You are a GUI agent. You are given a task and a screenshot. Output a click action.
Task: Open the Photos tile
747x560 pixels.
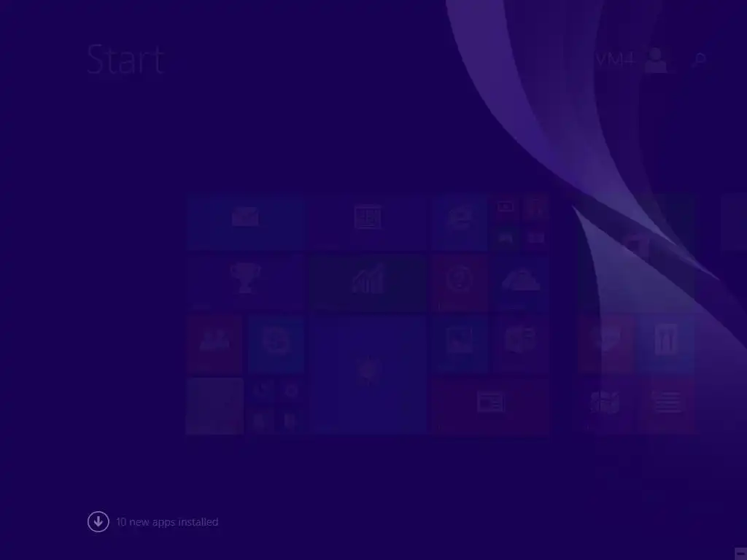pyautogui.click(x=460, y=344)
